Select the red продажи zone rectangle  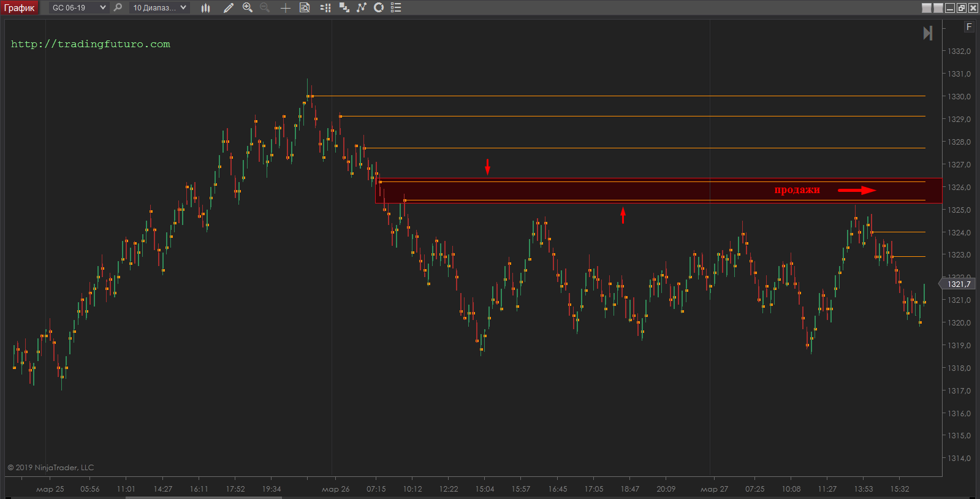552,191
